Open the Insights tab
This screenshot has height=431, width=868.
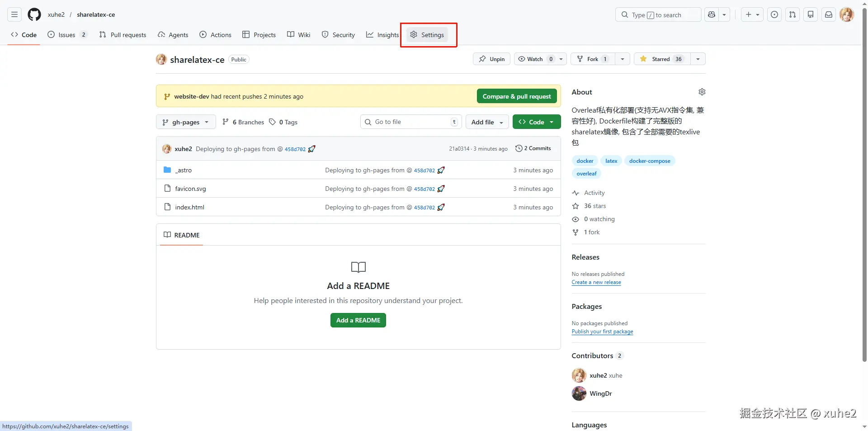382,35
